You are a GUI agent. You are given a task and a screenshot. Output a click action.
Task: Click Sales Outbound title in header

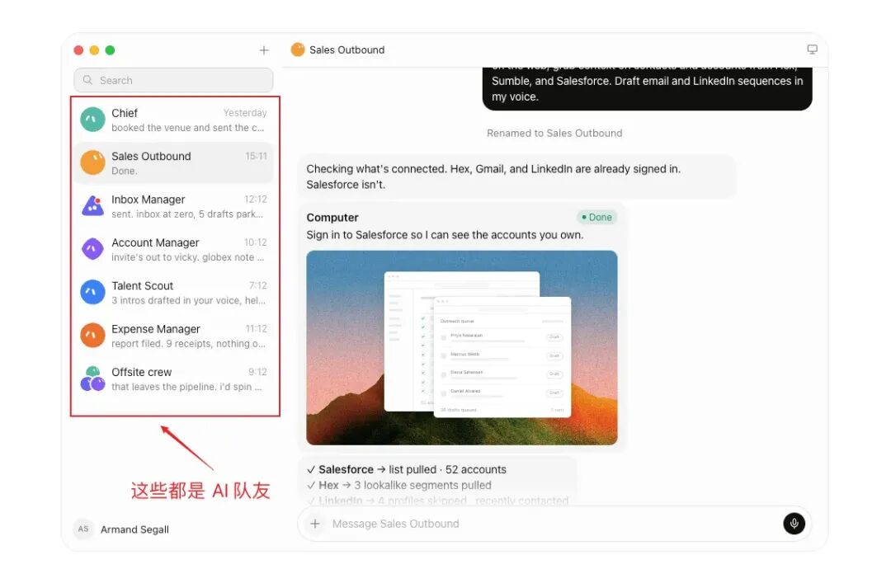click(x=346, y=50)
